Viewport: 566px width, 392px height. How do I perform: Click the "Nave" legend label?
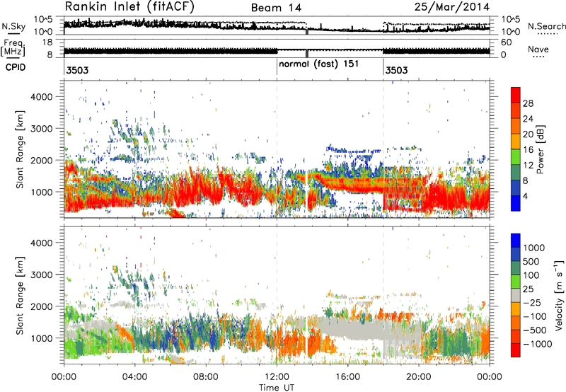point(538,49)
